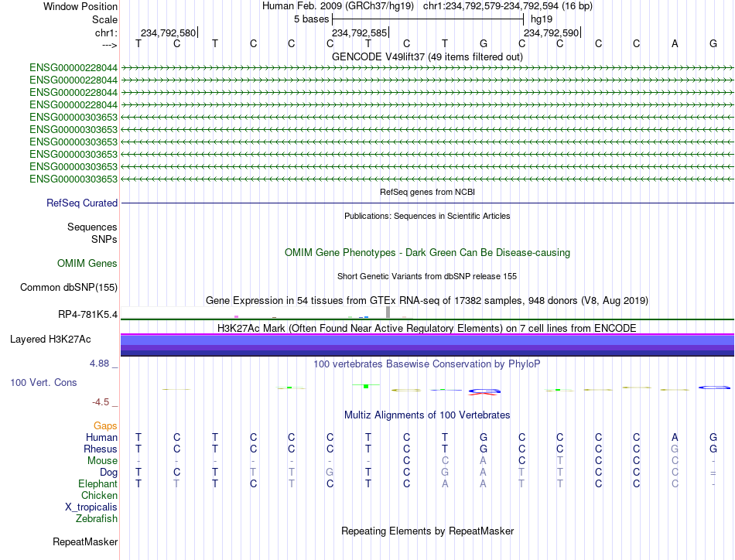Click the blue PhyloP conservation mark at far right
735x560 pixels.
pyautogui.click(x=714, y=388)
